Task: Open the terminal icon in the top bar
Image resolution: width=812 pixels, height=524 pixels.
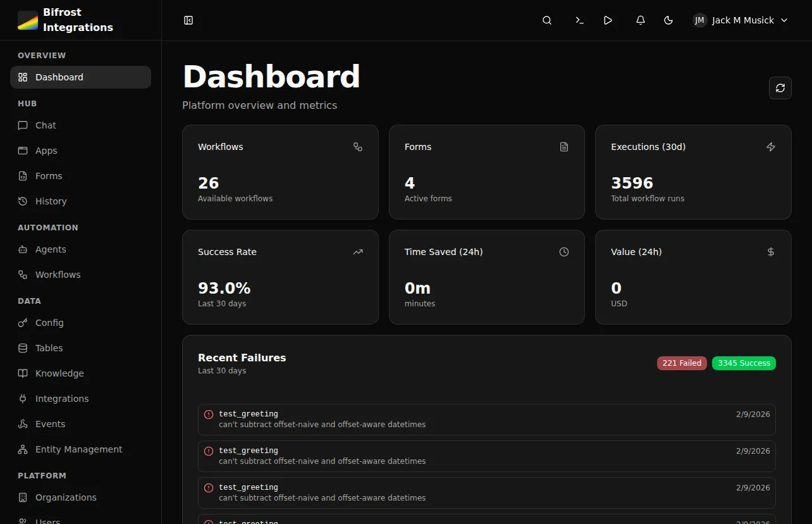Action: [579, 20]
